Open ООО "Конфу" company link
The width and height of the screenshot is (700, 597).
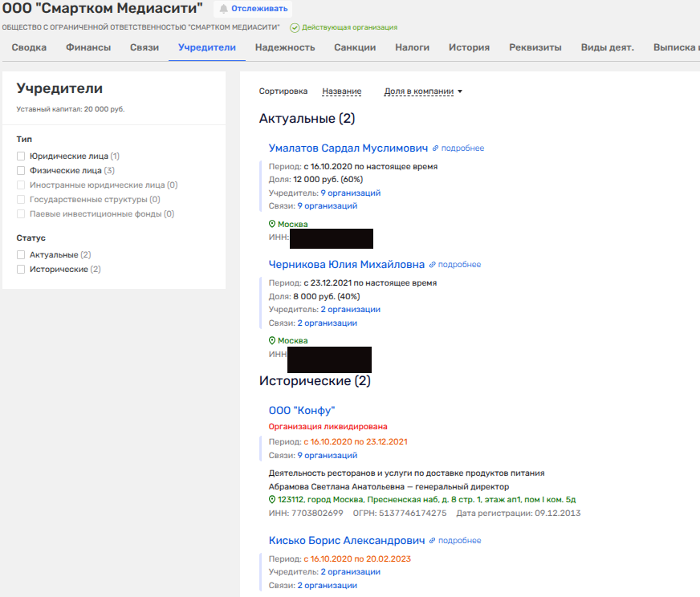tap(302, 411)
